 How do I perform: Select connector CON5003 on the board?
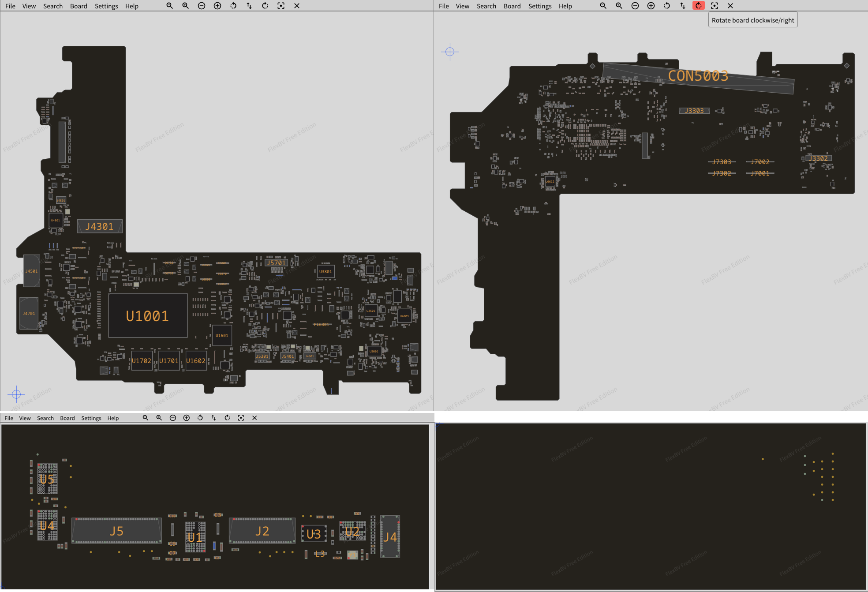[x=698, y=78]
